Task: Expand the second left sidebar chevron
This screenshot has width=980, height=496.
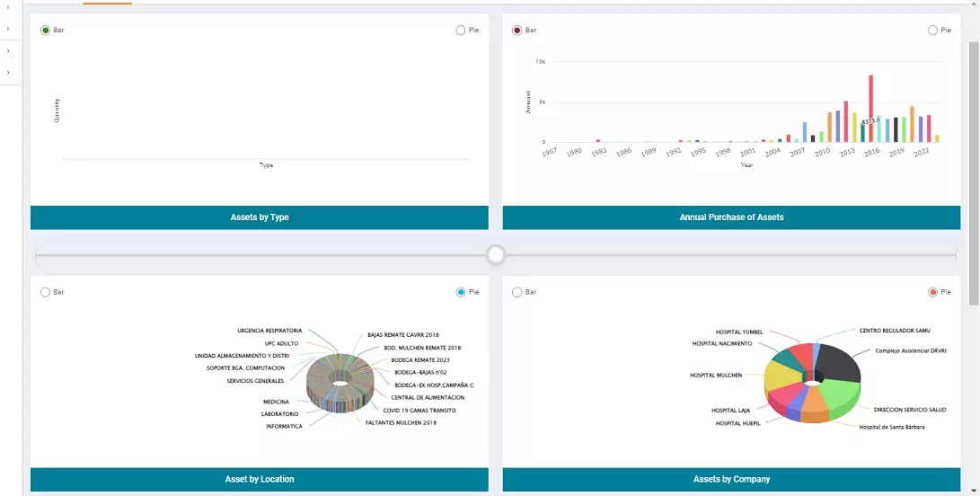Action: click(8, 29)
